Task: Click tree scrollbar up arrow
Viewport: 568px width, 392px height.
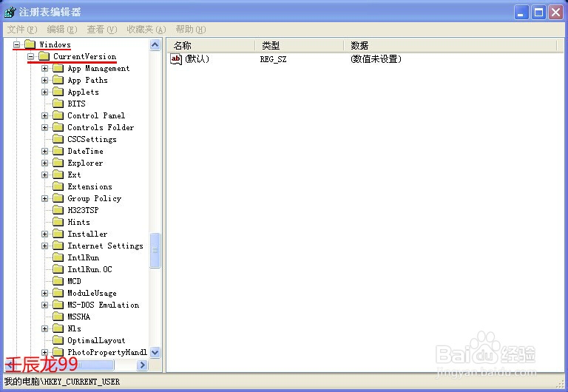Action: [x=155, y=45]
